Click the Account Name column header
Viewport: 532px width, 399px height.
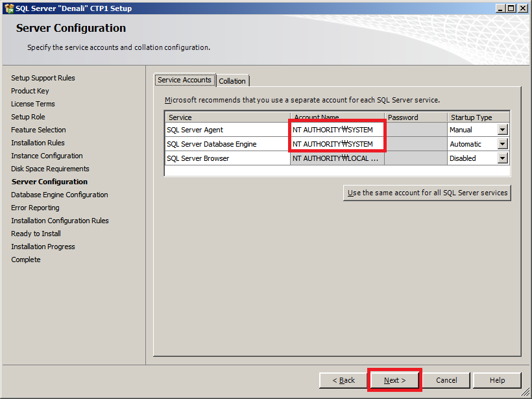click(337, 116)
